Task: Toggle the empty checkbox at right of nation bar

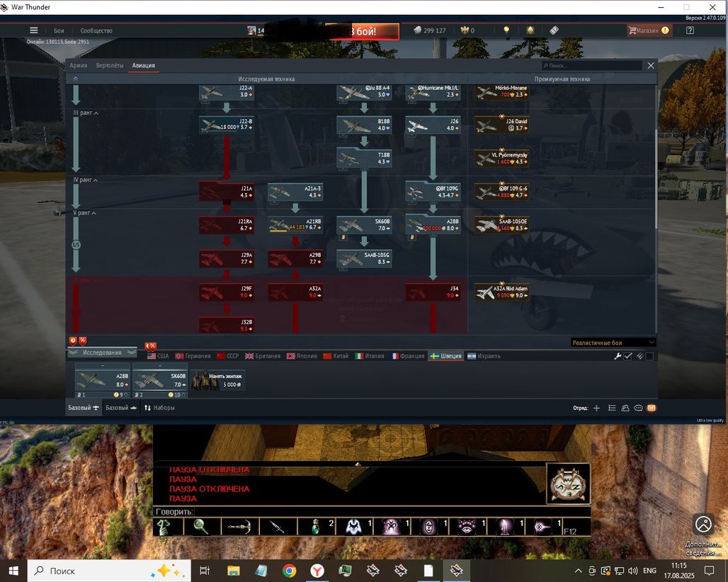Action: (649, 356)
